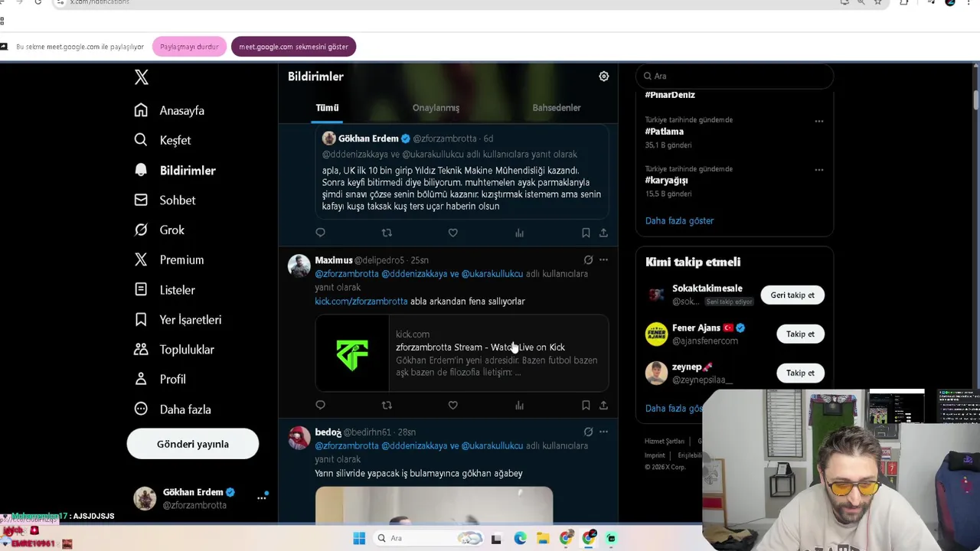The image size is (980, 551).
Task: Open more options on Maximus post
Action: coord(603,260)
